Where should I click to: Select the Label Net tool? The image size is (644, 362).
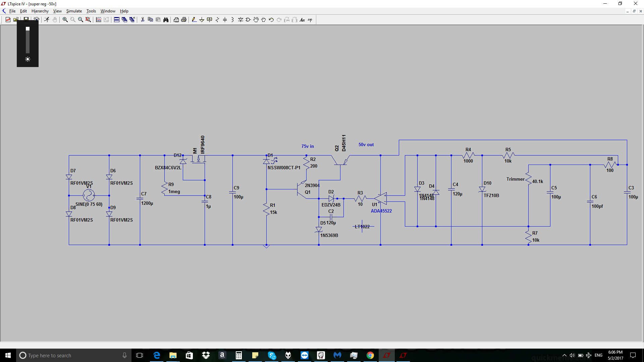coord(210,20)
